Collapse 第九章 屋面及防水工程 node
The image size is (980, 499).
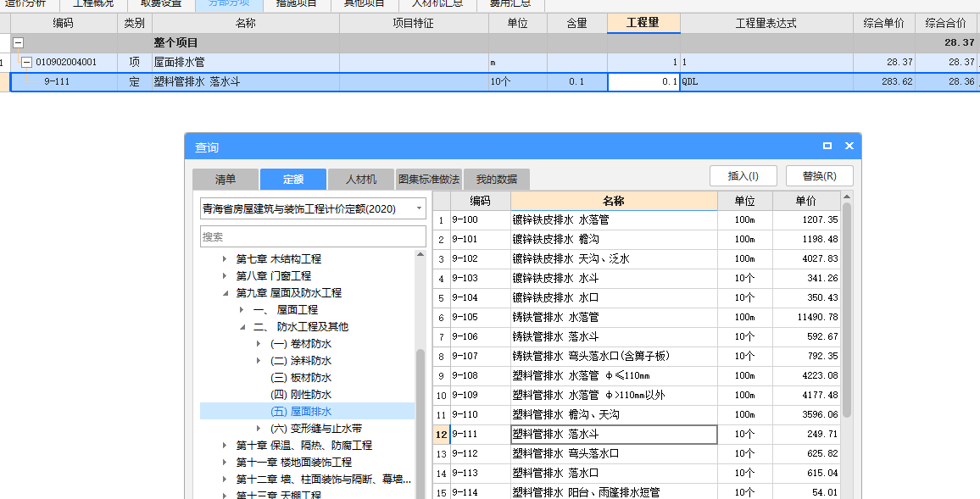click(x=225, y=293)
